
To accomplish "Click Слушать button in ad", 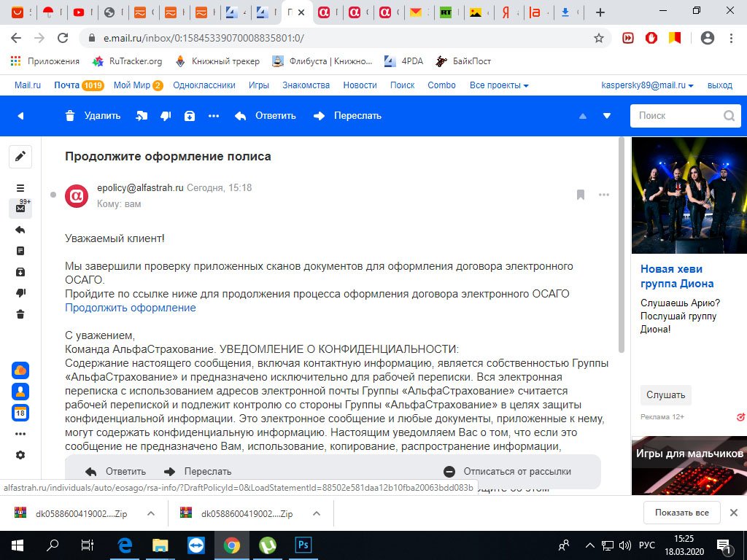I will click(665, 394).
